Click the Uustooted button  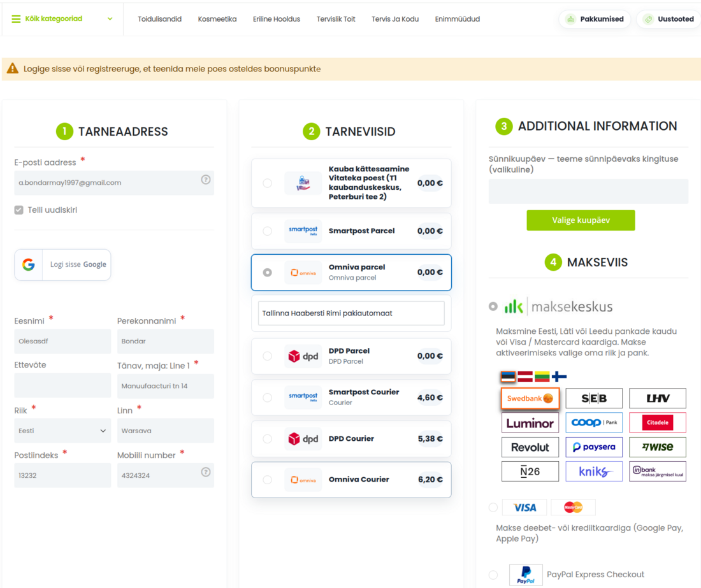point(668,19)
